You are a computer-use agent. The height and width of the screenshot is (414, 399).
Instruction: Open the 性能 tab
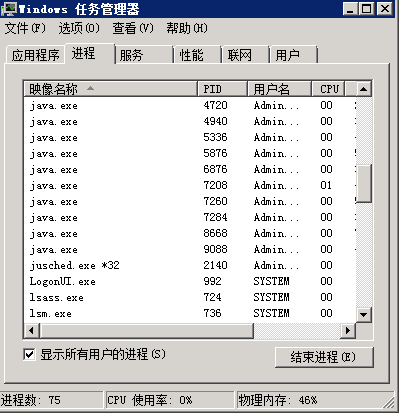(x=198, y=55)
